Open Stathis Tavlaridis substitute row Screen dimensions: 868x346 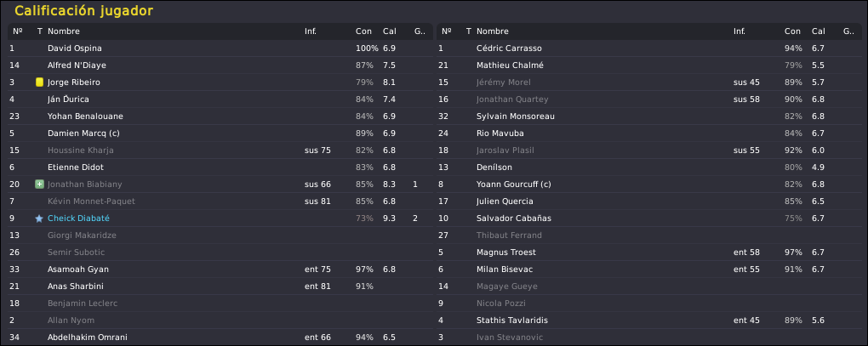(648, 320)
